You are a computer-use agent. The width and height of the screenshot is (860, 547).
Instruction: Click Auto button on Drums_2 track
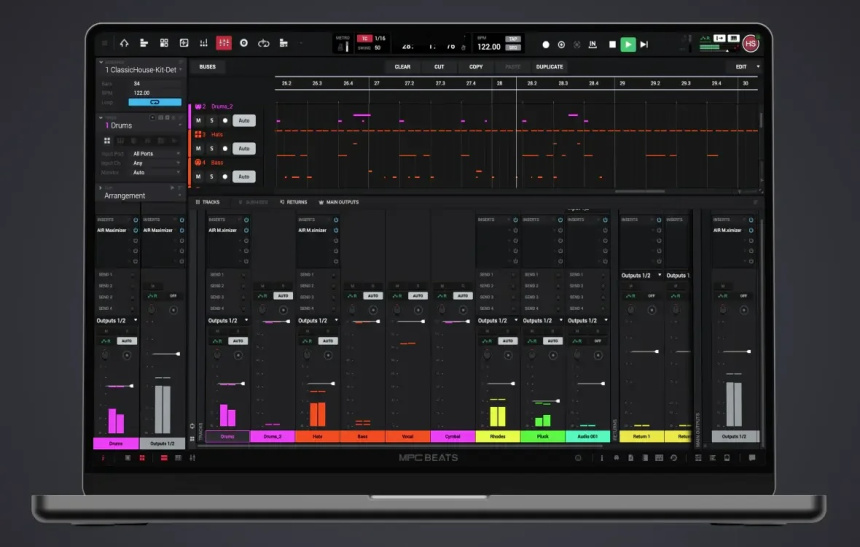click(244, 121)
